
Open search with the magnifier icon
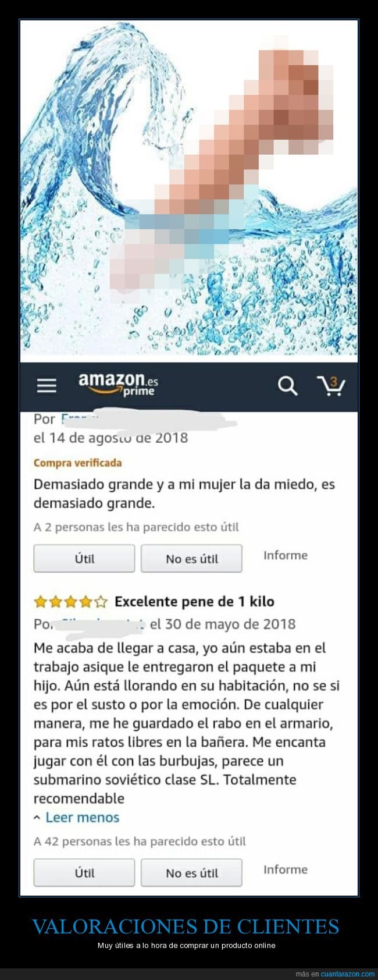point(287,385)
